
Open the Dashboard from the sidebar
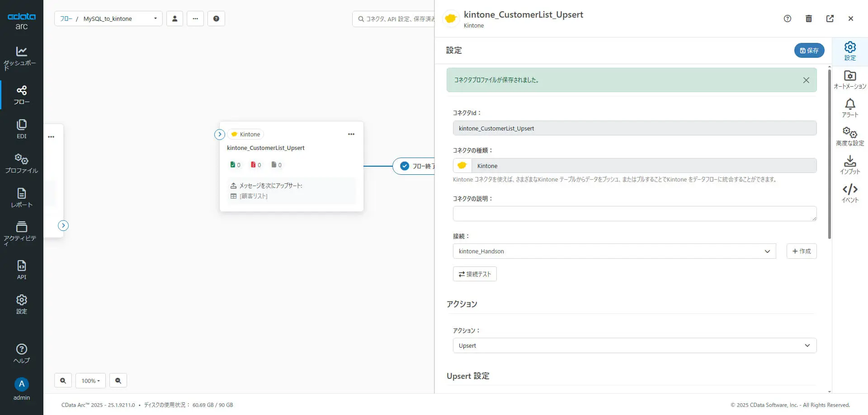pyautogui.click(x=21, y=58)
